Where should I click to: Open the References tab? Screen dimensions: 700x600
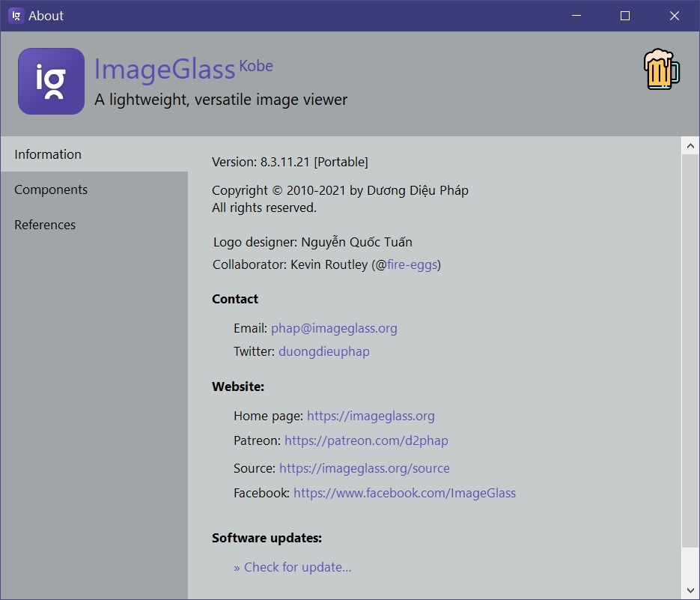tap(94, 225)
